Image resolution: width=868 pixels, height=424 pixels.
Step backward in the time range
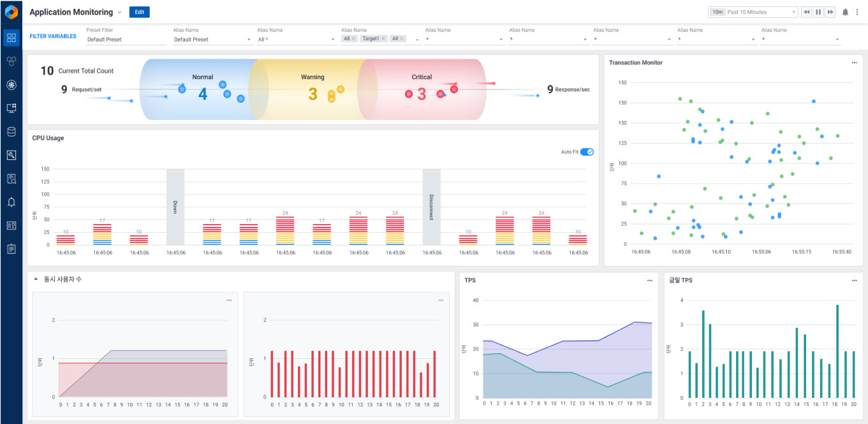tap(807, 12)
